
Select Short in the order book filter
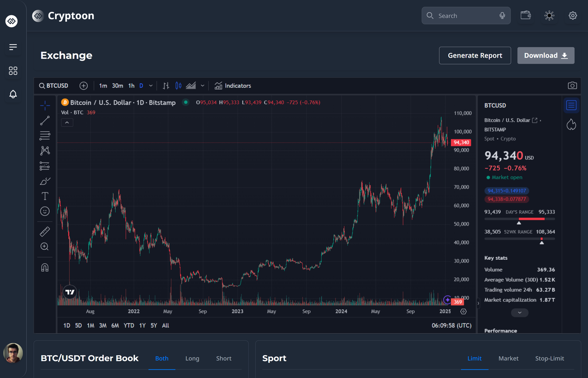click(223, 358)
